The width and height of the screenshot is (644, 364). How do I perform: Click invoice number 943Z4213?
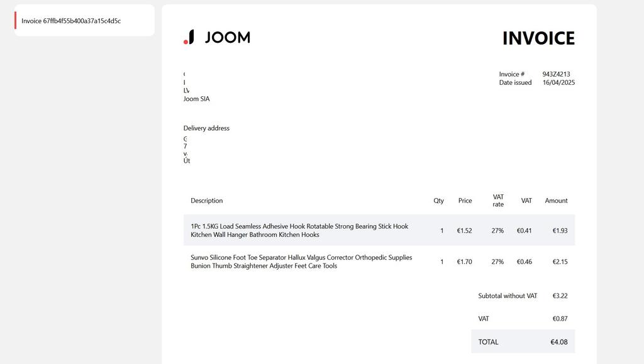point(556,74)
